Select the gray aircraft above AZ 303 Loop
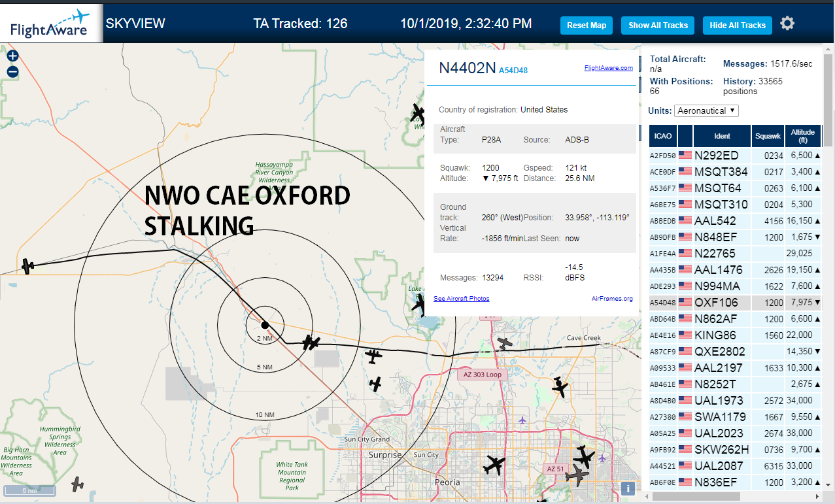 (x=504, y=342)
